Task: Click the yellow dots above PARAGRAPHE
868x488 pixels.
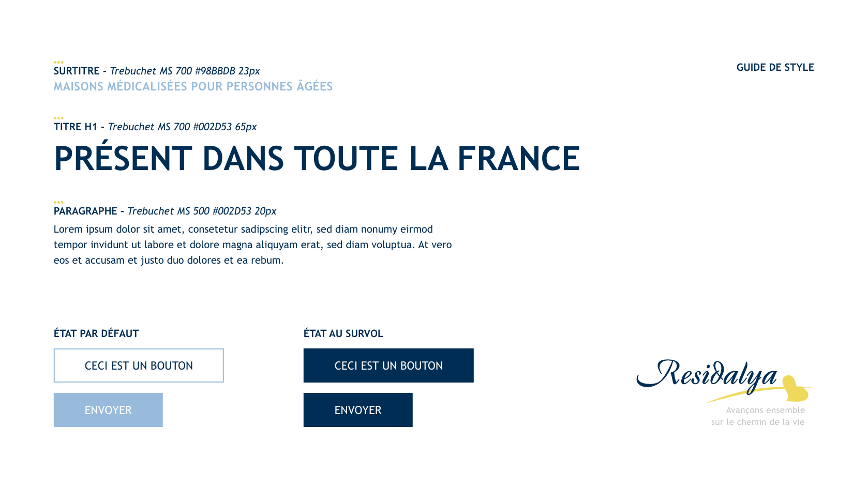Action: [58, 202]
